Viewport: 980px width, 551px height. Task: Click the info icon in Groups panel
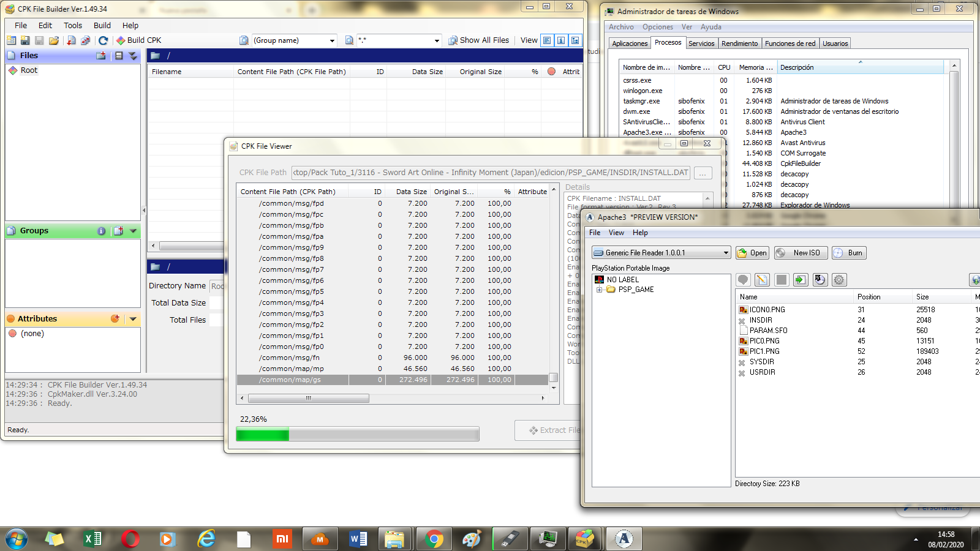click(x=101, y=231)
